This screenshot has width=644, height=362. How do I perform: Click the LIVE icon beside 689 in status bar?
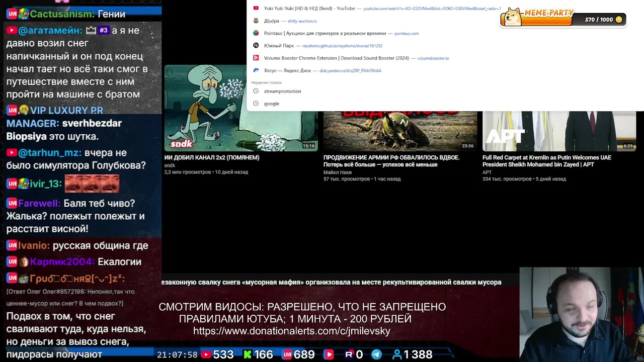[287, 354]
